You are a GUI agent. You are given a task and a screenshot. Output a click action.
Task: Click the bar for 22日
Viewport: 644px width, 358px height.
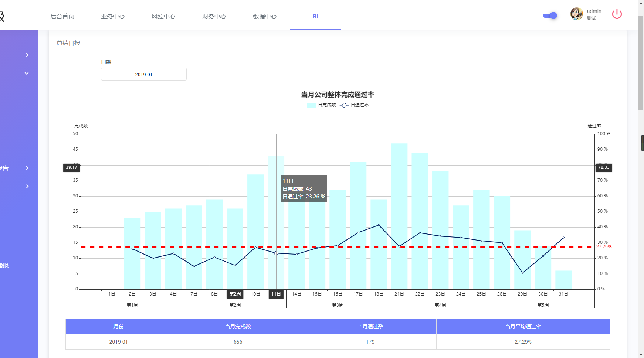click(420, 221)
